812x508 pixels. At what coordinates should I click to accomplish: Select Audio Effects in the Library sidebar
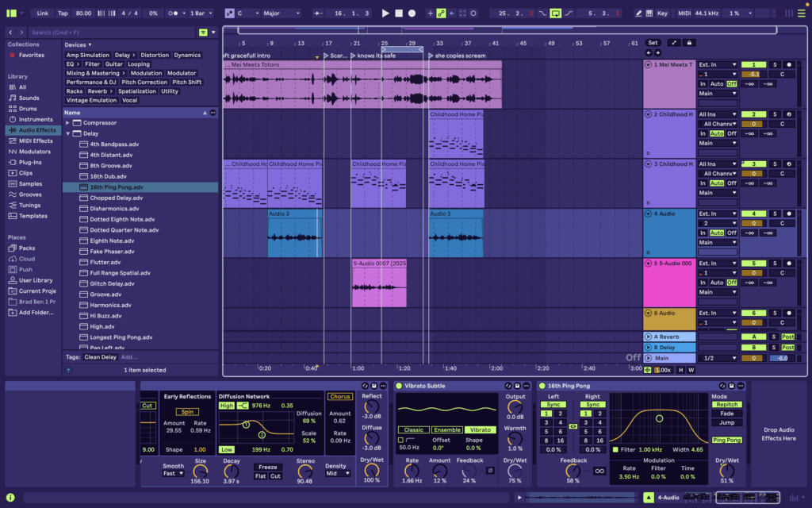[36, 130]
